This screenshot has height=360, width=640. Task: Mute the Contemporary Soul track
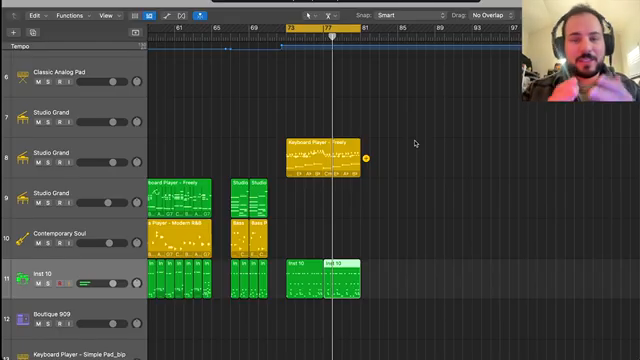coord(38,243)
